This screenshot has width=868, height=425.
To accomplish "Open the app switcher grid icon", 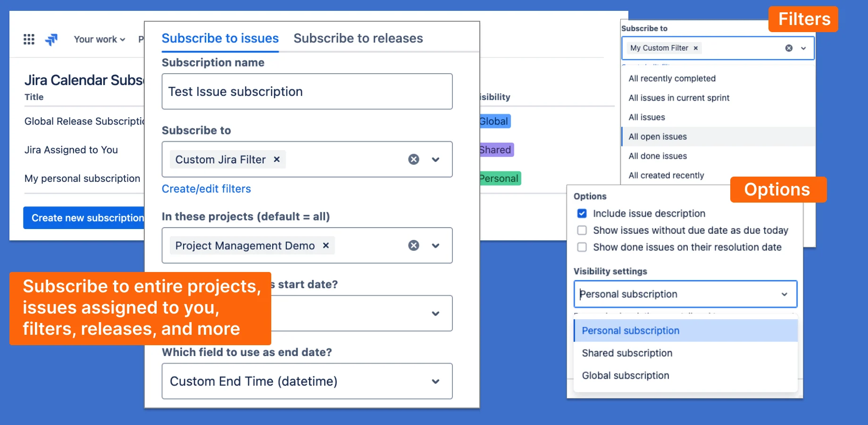I will click(x=29, y=39).
